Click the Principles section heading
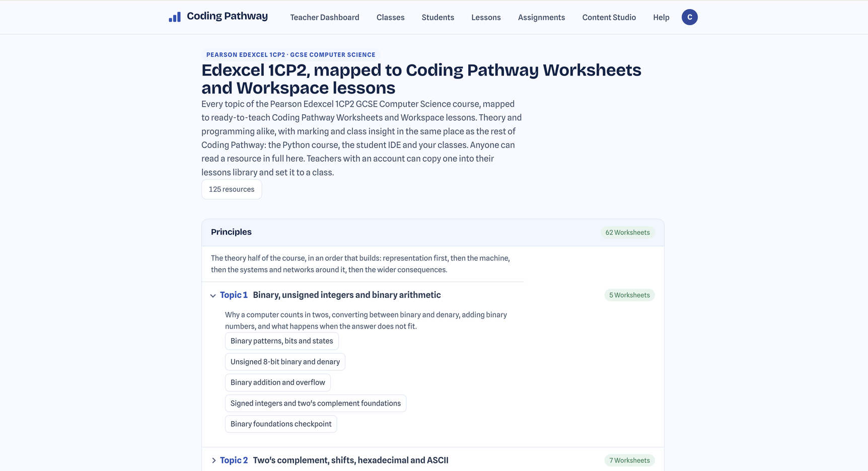 pyautogui.click(x=231, y=232)
